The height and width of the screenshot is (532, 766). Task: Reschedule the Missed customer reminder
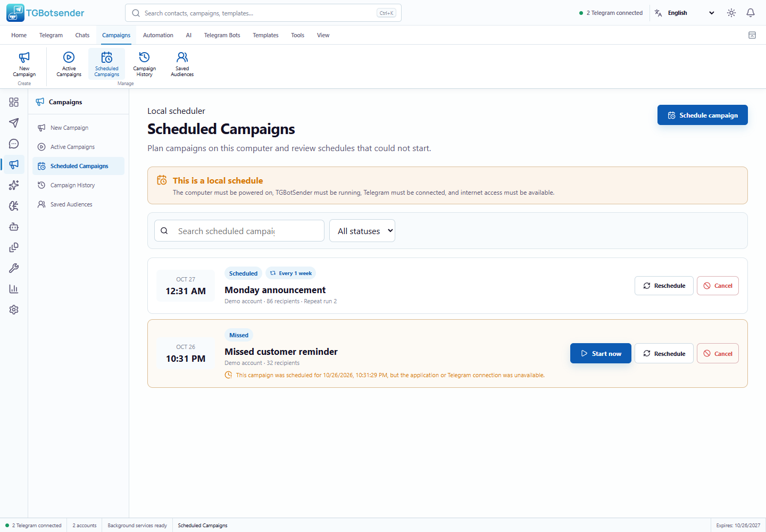coord(664,353)
